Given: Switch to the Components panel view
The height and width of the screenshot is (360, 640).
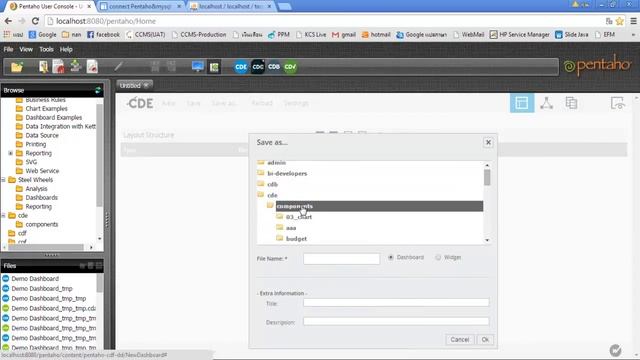Looking at the screenshot, I should [x=547, y=103].
